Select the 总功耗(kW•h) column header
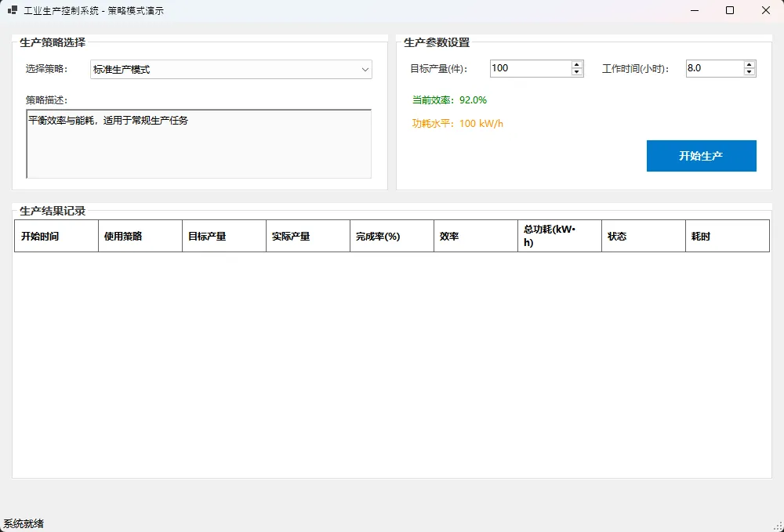Screen dimensions: 784x532 (x=560, y=236)
